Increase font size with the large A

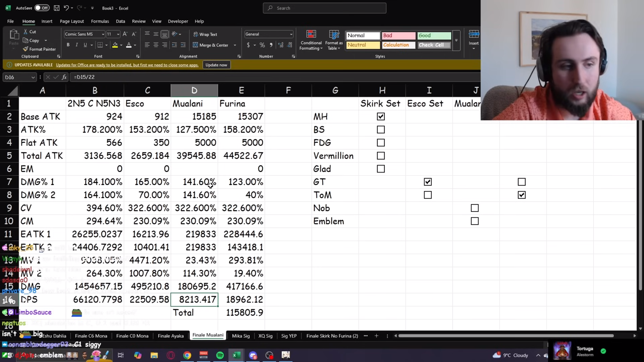125,34
